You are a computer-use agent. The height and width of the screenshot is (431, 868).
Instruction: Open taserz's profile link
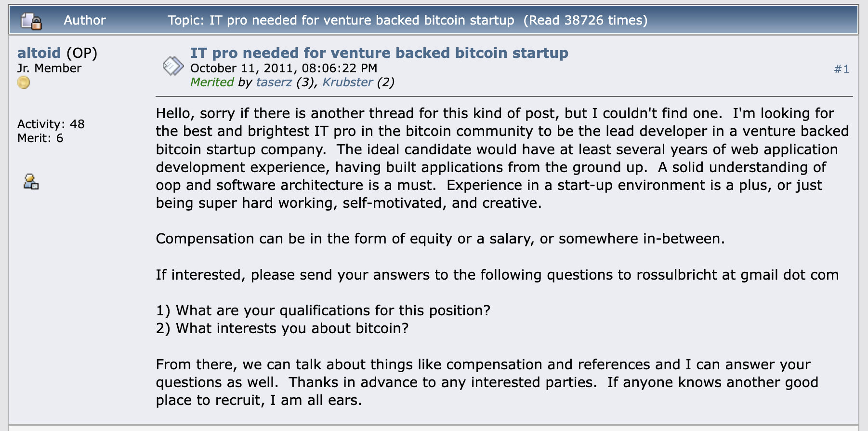[274, 82]
